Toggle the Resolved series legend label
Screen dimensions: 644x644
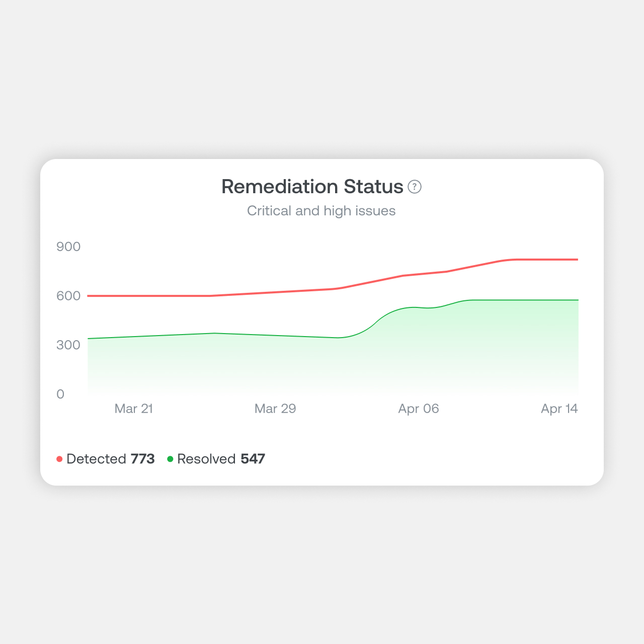[x=206, y=459]
